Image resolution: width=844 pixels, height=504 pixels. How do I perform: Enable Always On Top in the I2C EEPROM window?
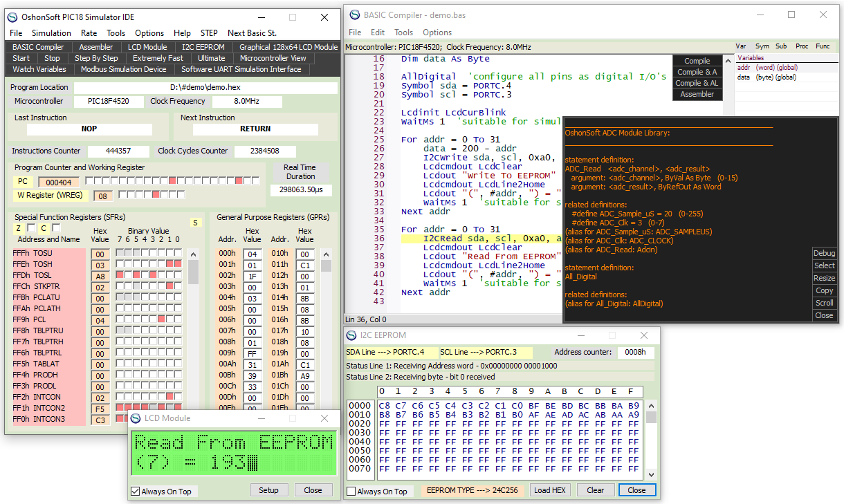pos(351,491)
